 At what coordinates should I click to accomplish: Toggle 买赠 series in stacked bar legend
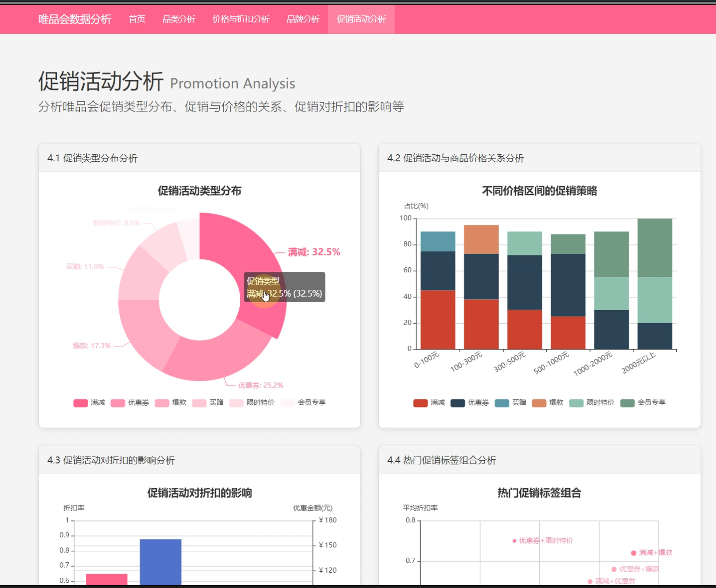pyautogui.click(x=501, y=402)
